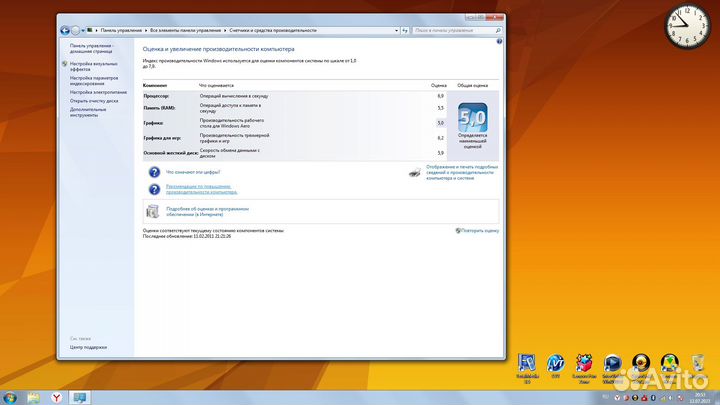720x405 pixels.
Task: Expand arrow after 'Все элементы панели управления'
Action: point(225,30)
